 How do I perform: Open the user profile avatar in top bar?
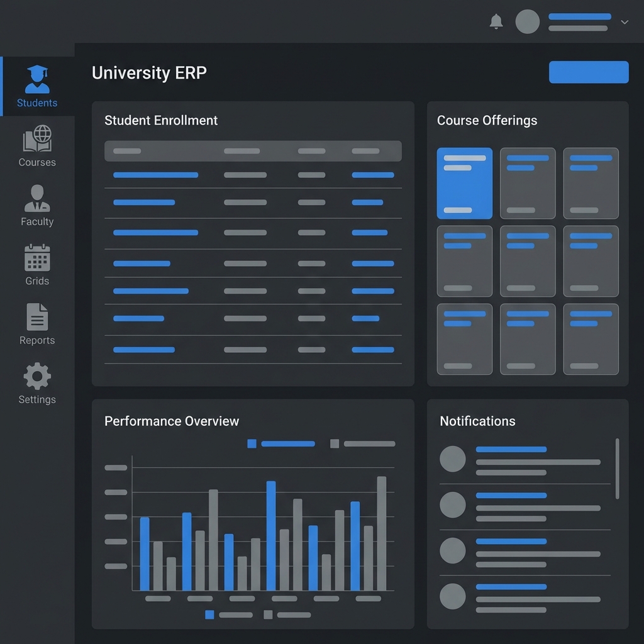[528, 21]
